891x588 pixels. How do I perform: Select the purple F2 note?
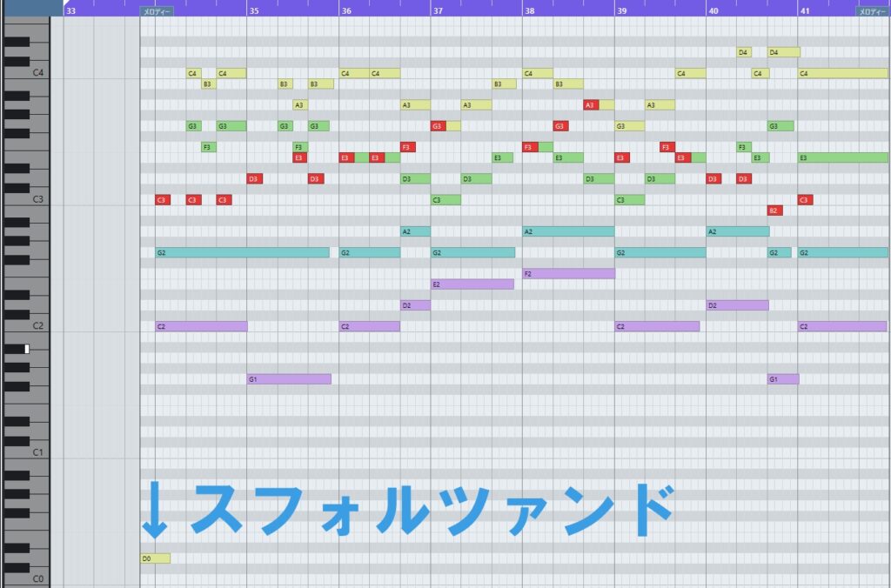pos(568,273)
